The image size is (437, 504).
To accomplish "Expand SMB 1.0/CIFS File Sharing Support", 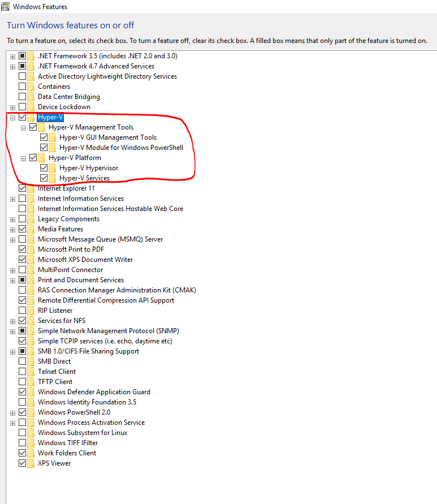I will 12,352.
